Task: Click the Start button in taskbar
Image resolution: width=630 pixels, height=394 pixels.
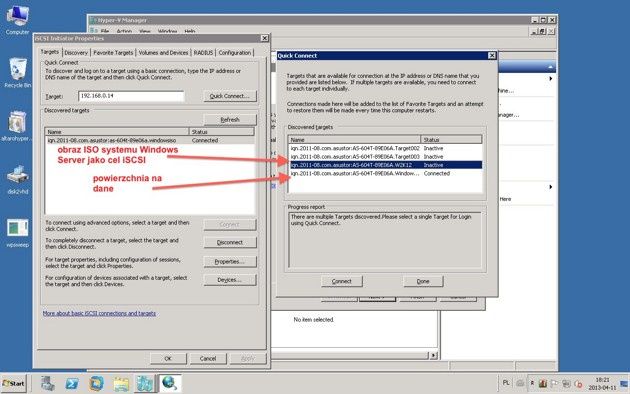Action: [14, 384]
